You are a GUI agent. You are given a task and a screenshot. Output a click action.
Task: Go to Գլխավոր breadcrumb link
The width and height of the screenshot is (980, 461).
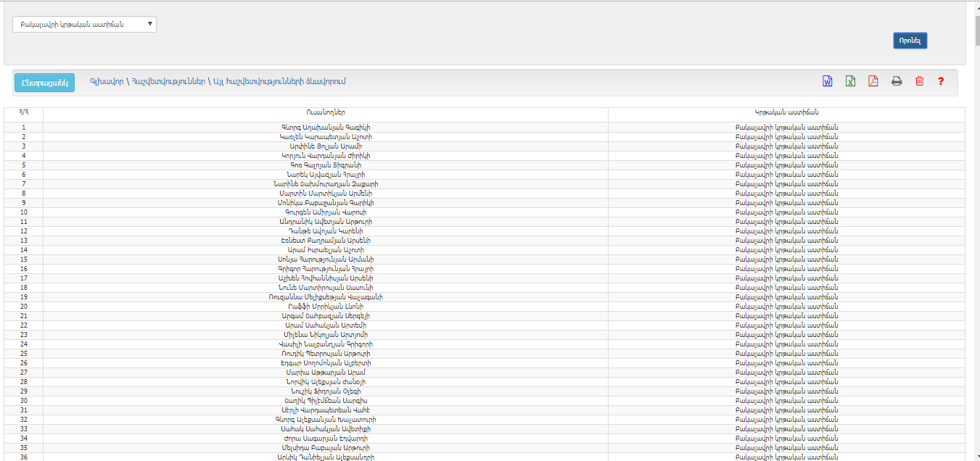pyautogui.click(x=106, y=81)
